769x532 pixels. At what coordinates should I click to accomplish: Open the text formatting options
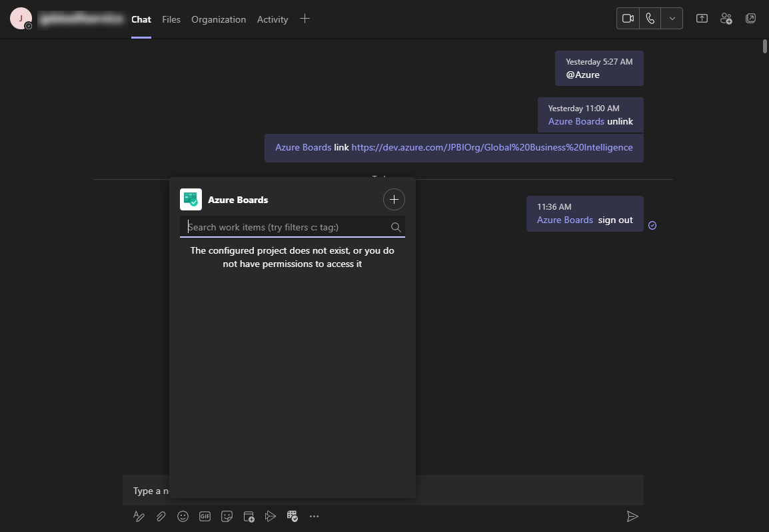click(139, 516)
